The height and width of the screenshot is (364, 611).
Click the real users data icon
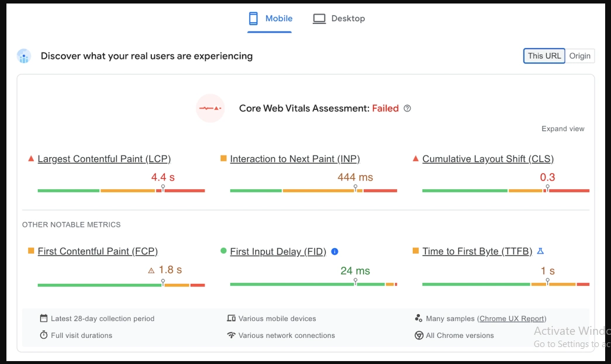[24, 56]
